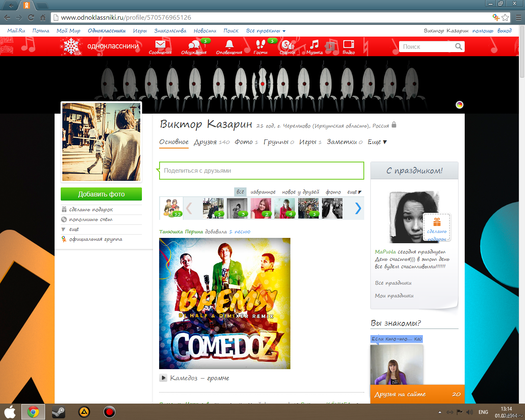This screenshot has width=525, height=420.
Task: Click the browser back arrow
Action: (x=7, y=17)
